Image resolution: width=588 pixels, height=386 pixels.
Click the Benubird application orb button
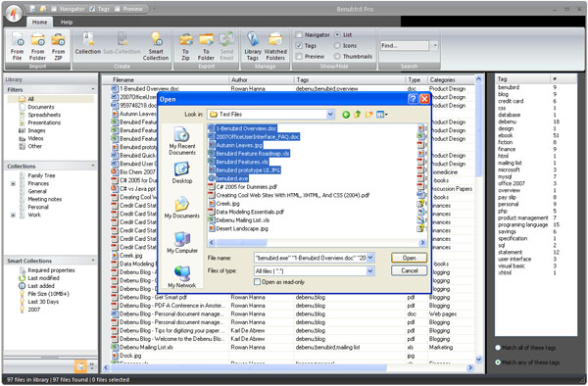tap(15, 14)
